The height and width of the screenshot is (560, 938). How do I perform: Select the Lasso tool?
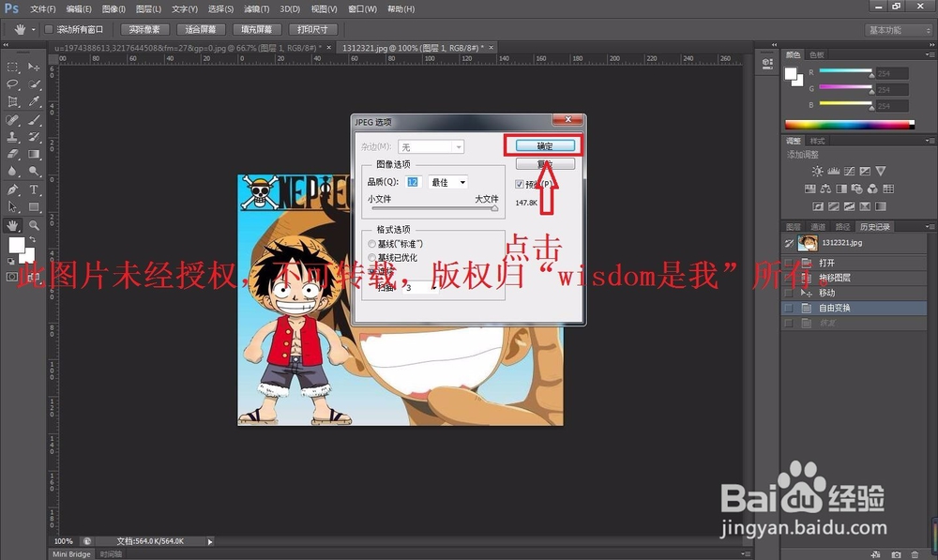[x=12, y=84]
